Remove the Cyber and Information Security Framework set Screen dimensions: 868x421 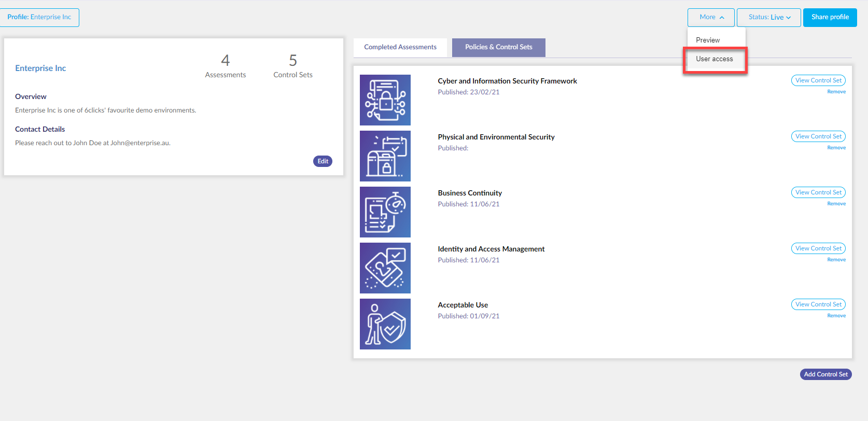[836, 92]
